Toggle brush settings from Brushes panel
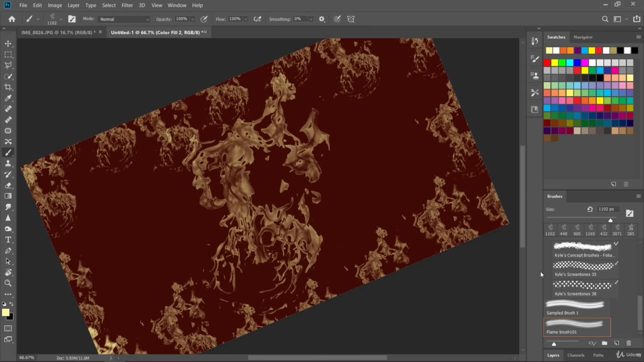This screenshot has width=644, height=362. coord(629,214)
